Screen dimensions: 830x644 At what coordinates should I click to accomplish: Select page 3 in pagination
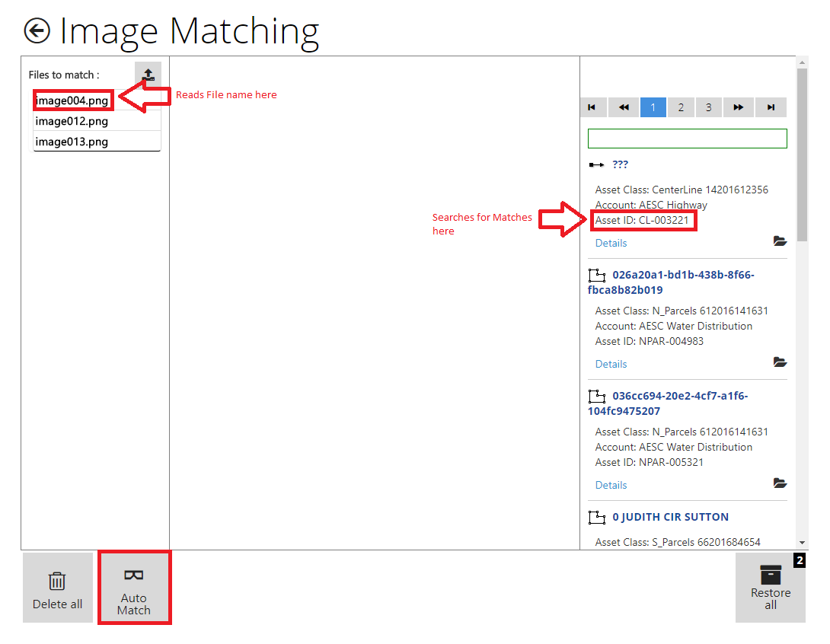709,107
